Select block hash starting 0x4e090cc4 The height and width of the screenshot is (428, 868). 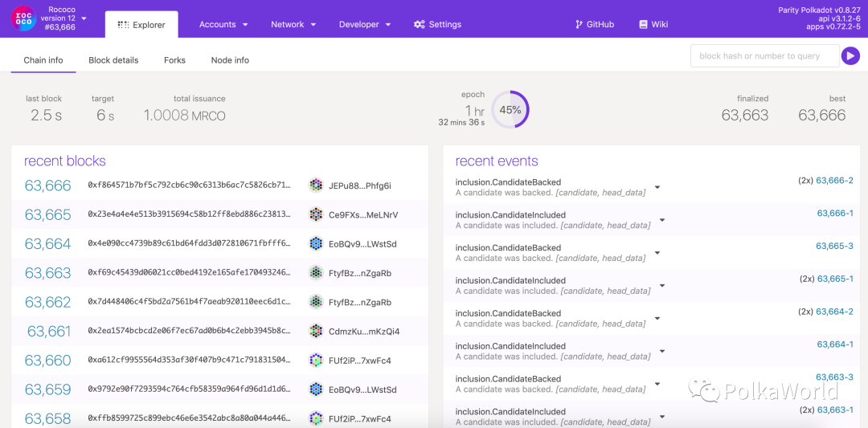(x=189, y=243)
